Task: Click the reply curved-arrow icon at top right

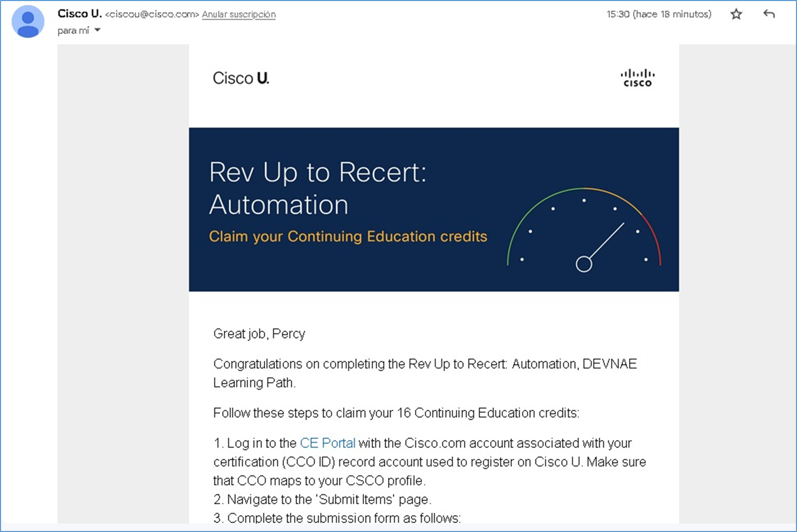Action: 769,14
